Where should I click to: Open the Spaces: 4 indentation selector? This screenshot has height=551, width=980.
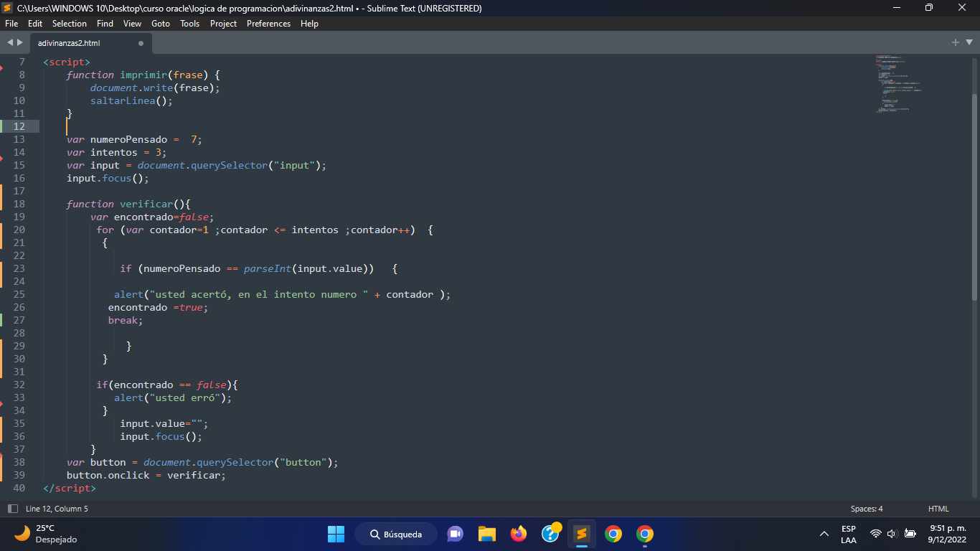pos(867,509)
